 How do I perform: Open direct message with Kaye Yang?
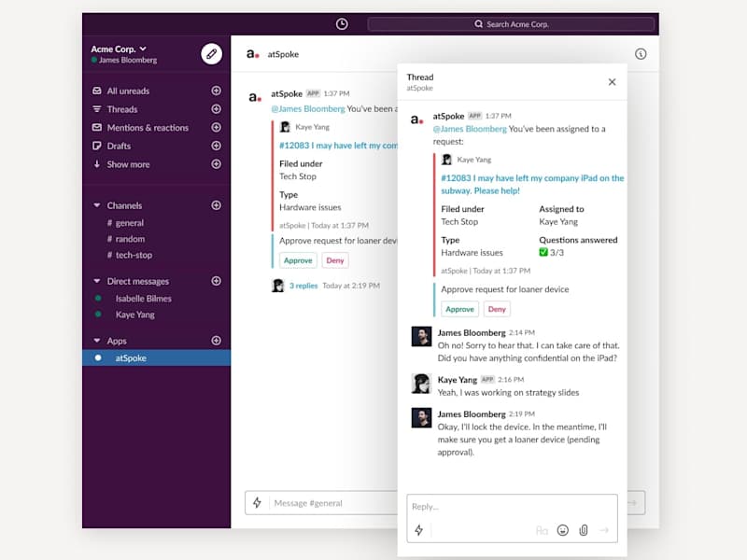(134, 315)
